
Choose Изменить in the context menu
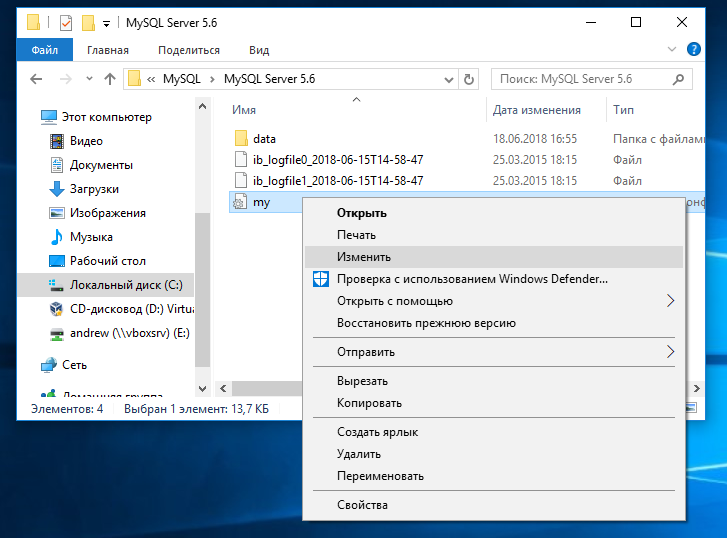click(x=494, y=257)
